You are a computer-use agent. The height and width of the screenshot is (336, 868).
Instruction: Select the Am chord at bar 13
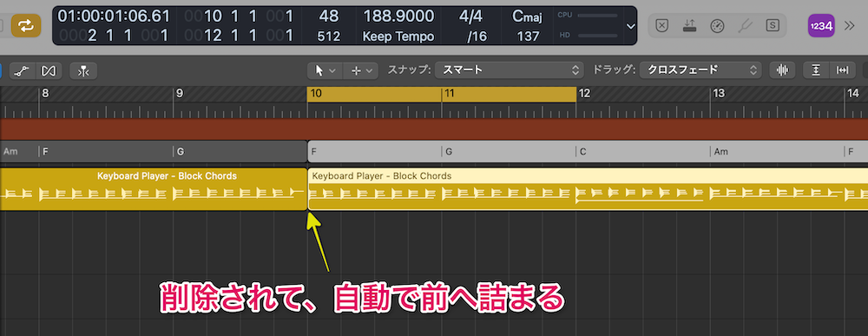[x=777, y=151]
